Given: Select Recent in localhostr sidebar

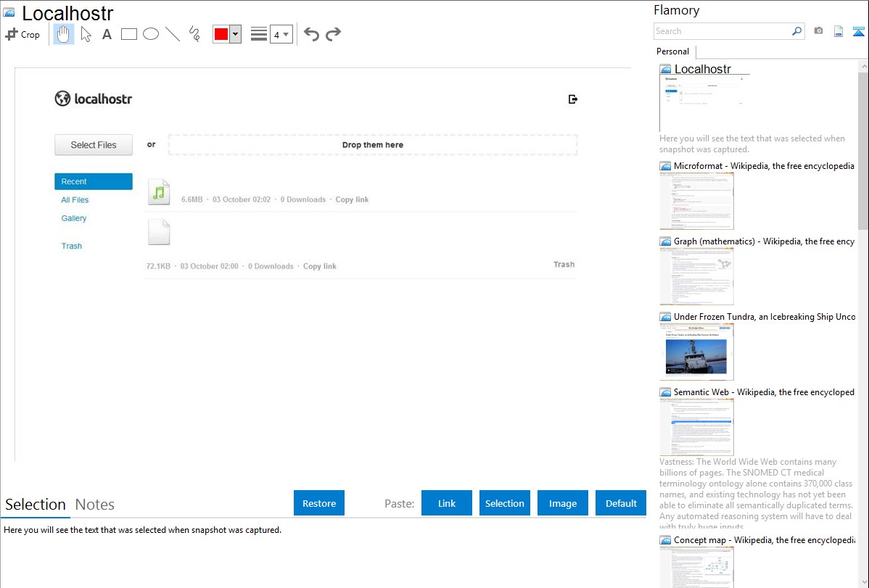Looking at the screenshot, I should 94,181.
